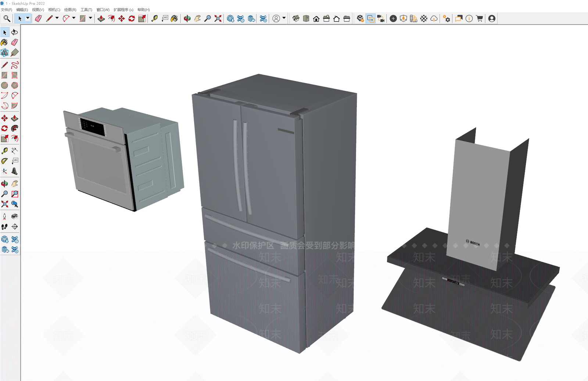Screen dimensions: 588x381
Task: Open the 帮助(H) menu
Action: click(143, 10)
